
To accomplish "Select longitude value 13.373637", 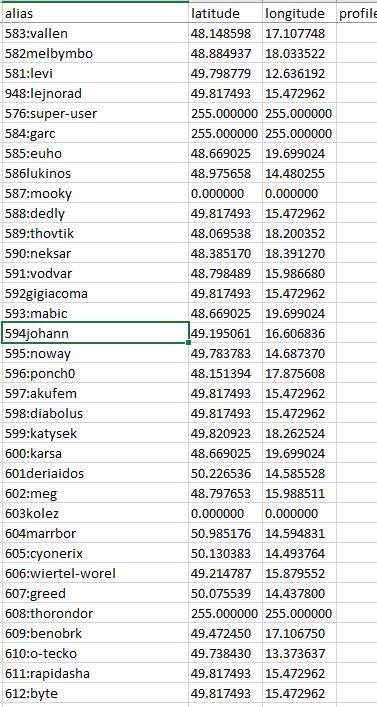I will tap(299, 653).
